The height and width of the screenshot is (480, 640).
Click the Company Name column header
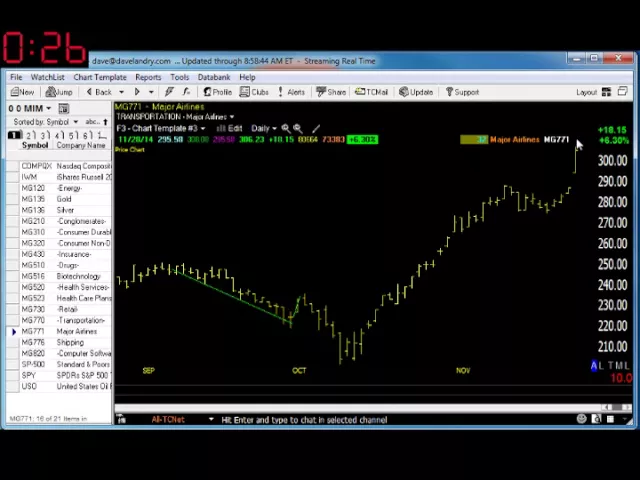click(81, 146)
